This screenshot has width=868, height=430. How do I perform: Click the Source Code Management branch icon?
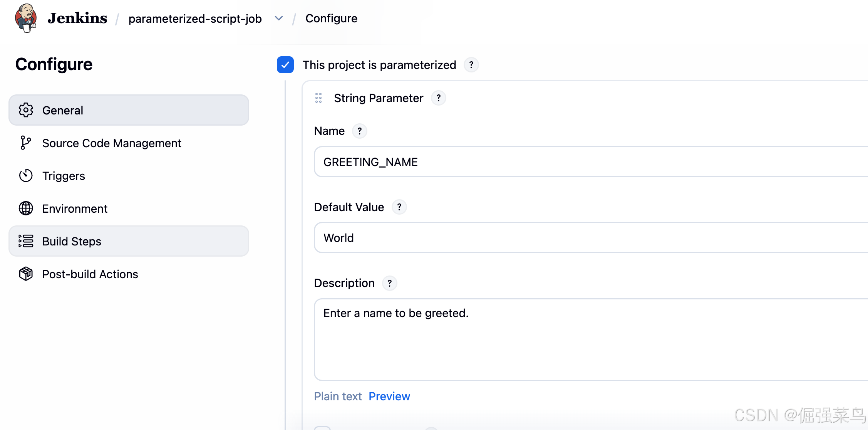point(25,143)
